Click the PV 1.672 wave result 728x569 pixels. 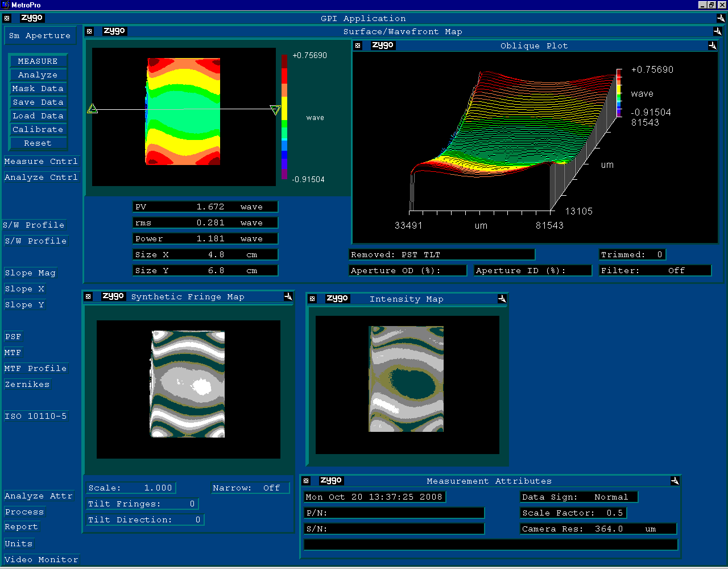tap(205, 207)
